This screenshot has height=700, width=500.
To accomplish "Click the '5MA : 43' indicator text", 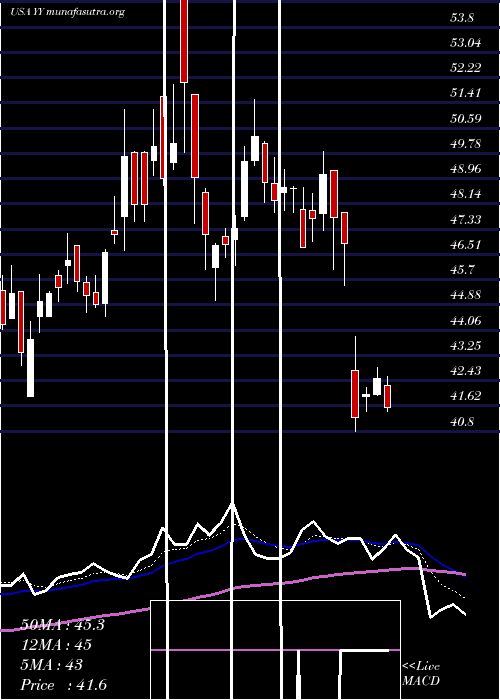I will [x=51, y=665].
